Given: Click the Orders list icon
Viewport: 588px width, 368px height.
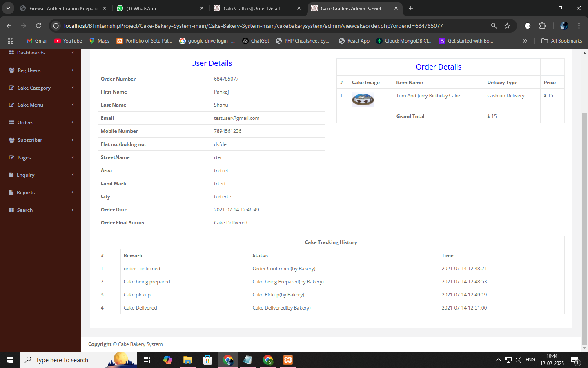Looking at the screenshot, I should click(x=11, y=123).
